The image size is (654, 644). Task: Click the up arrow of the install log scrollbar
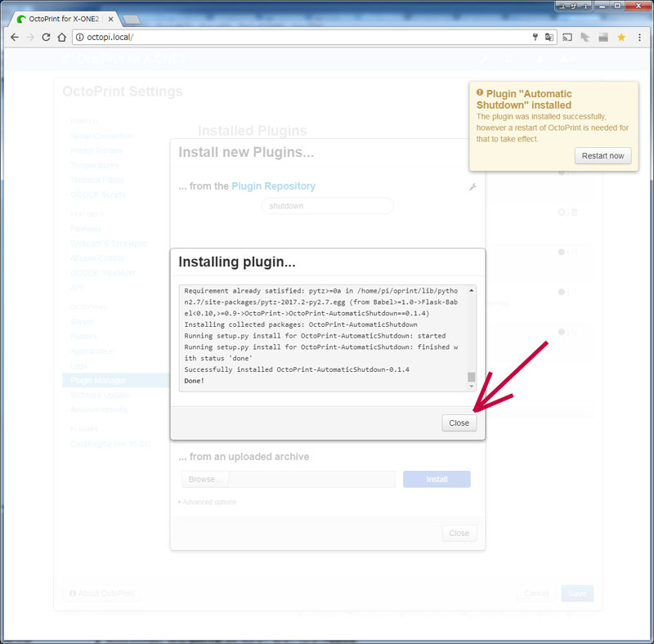[472, 290]
